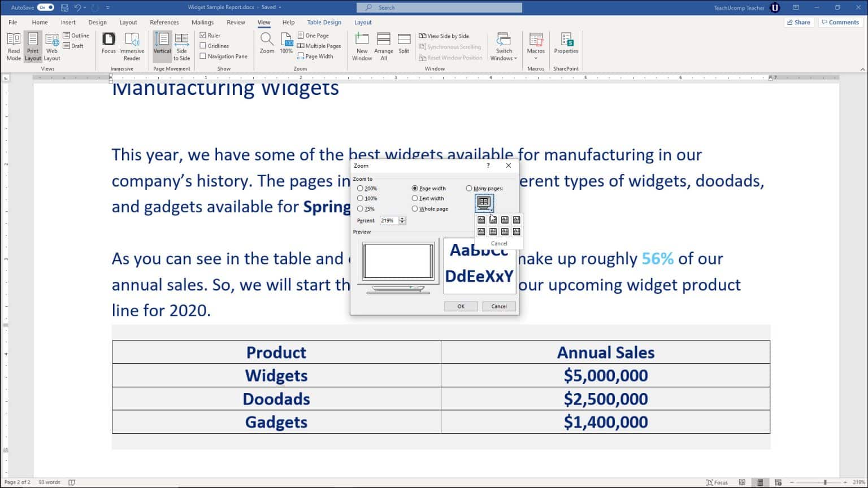This screenshot has height=488, width=868.
Task: Open document Properties from the SharePoint group
Action: click(x=566, y=46)
